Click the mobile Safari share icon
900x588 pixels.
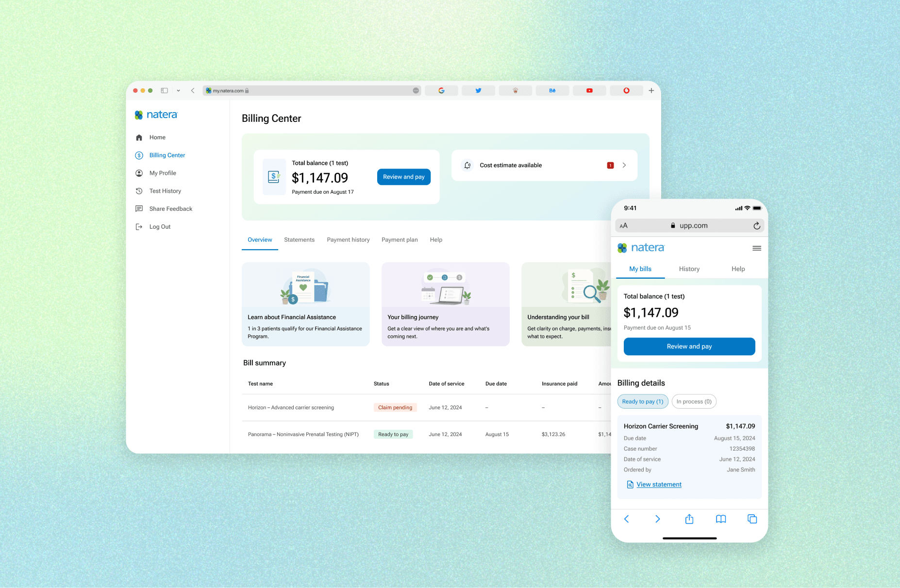pyautogui.click(x=689, y=519)
